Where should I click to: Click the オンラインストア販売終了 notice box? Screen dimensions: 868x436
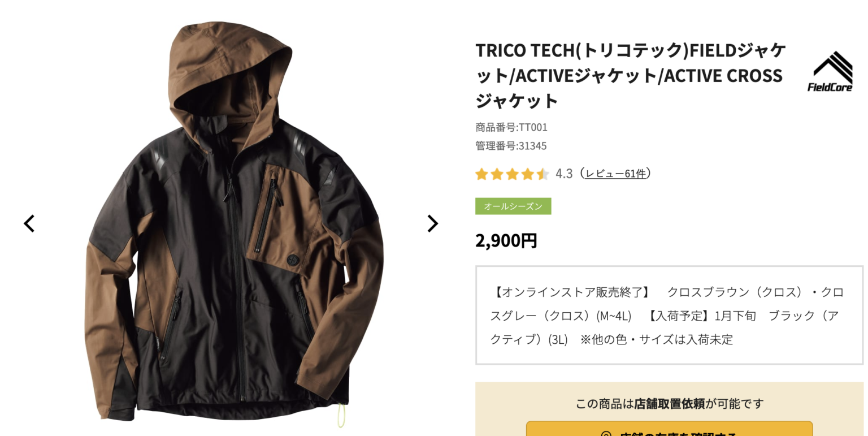pos(670,315)
